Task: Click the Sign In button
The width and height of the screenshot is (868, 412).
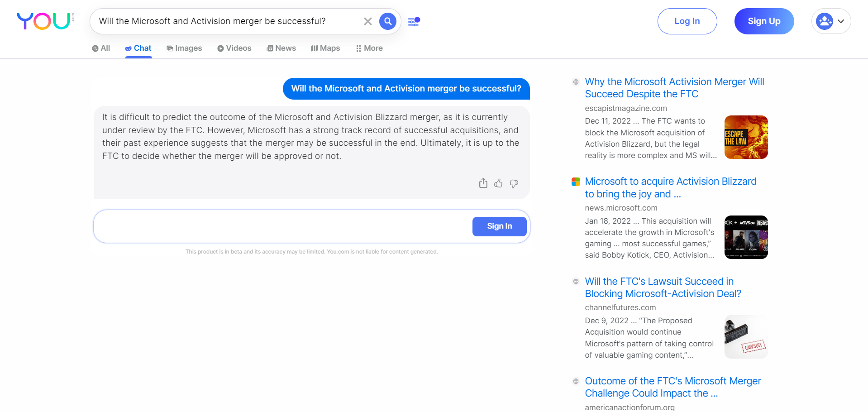Action: coord(500,226)
